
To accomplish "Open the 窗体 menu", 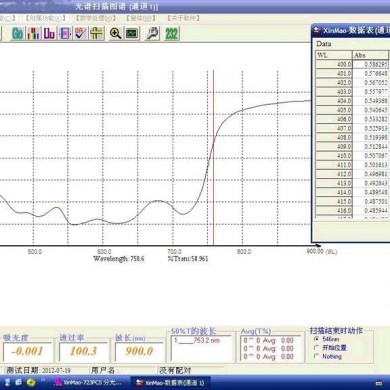I will (x=141, y=18).
